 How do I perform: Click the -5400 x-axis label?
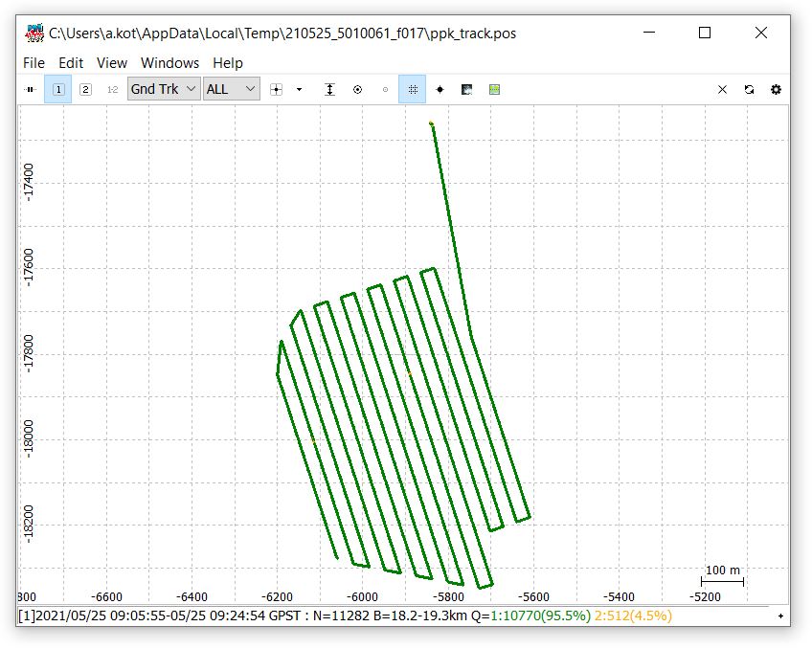click(619, 596)
